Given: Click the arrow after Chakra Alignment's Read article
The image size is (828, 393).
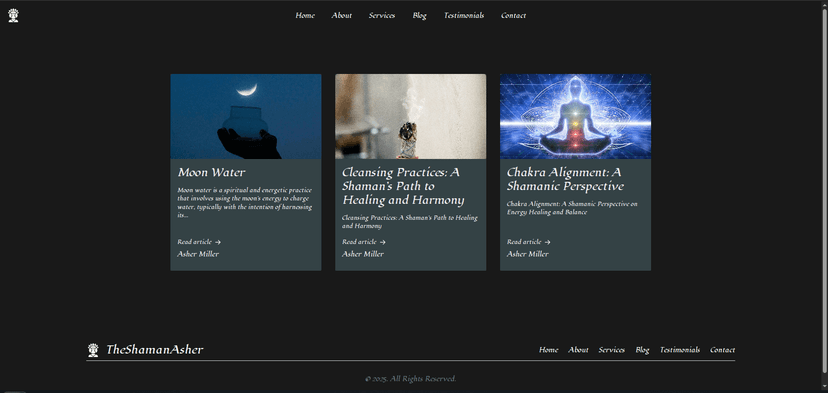Looking at the screenshot, I should click(x=548, y=242).
